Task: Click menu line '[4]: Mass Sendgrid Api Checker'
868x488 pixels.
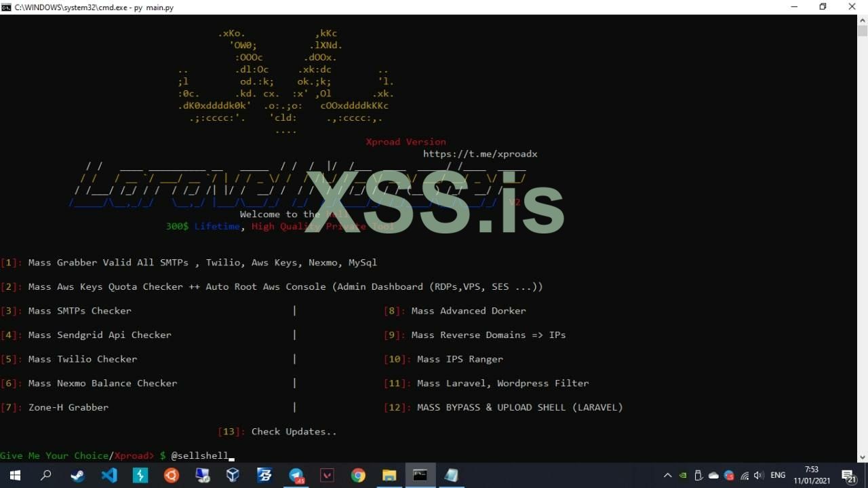Action: (85, 335)
